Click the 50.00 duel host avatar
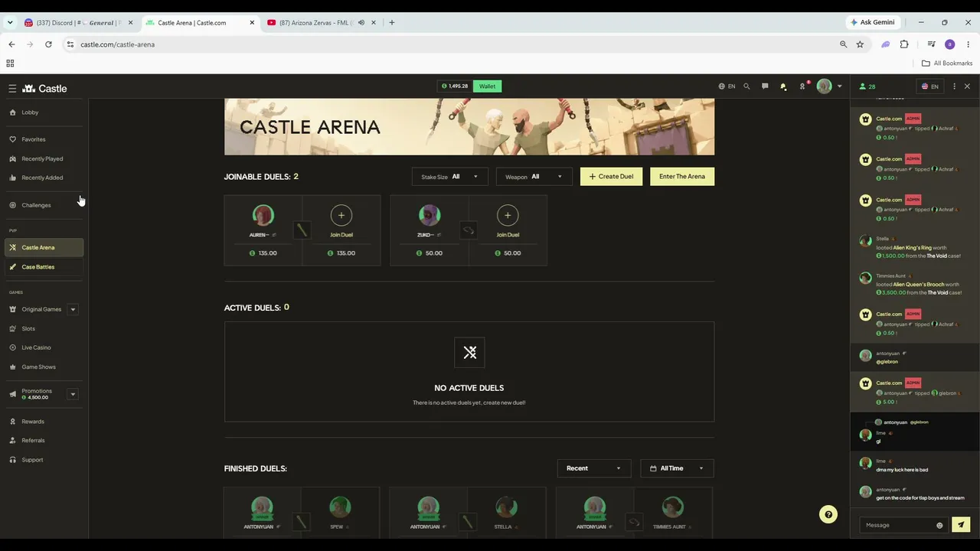Image resolution: width=980 pixels, height=551 pixels. (x=430, y=215)
